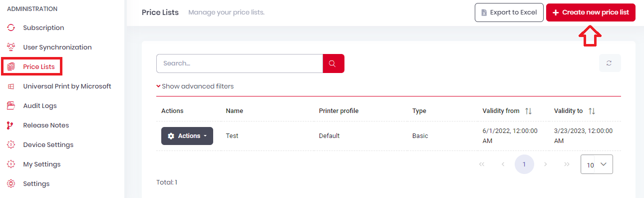Expand Show advanced filters
Viewport: 644px width, 198px height.
coord(195,86)
